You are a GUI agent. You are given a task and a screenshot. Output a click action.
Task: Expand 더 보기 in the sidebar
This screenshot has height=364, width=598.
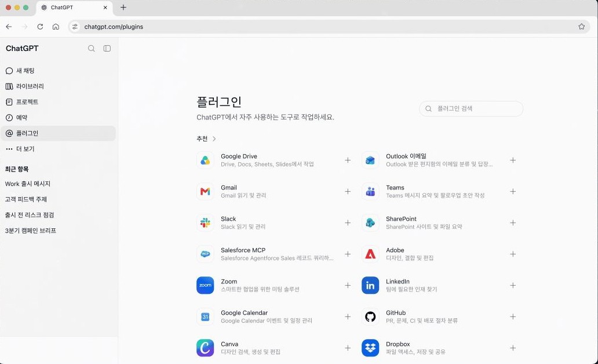point(59,149)
